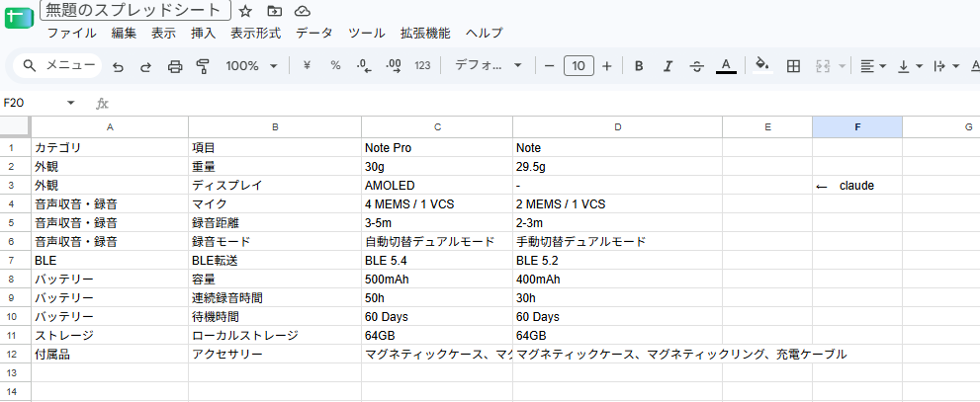Undo the last action

point(118,66)
